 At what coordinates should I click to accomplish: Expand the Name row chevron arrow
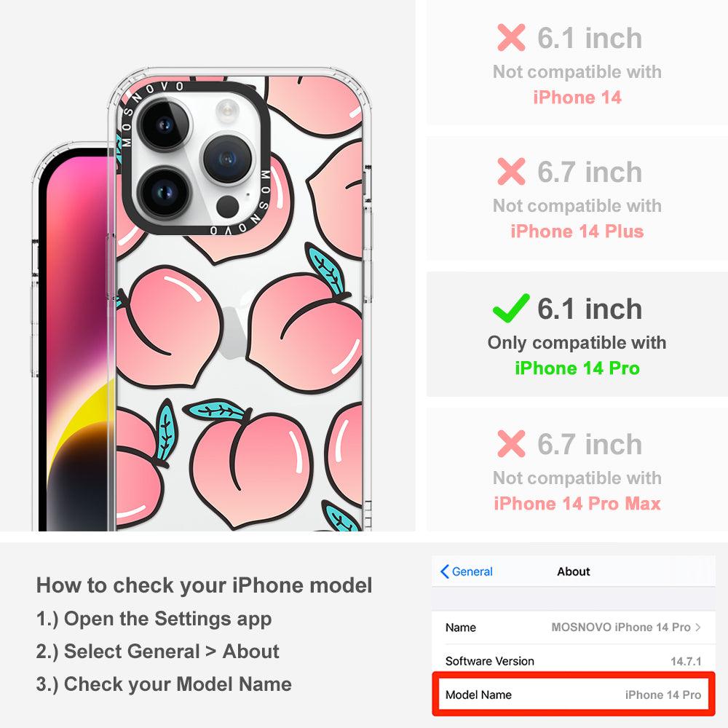(698, 628)
